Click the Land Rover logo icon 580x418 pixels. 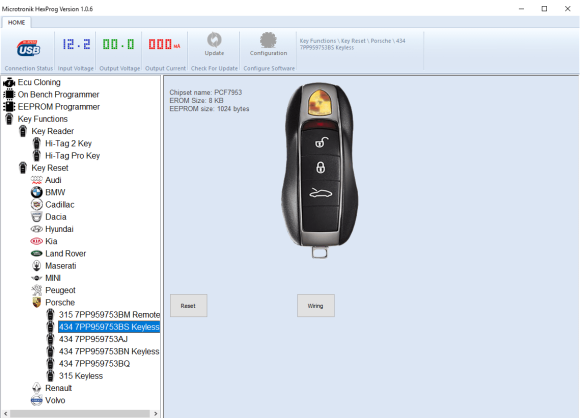[x=36, y=253]
